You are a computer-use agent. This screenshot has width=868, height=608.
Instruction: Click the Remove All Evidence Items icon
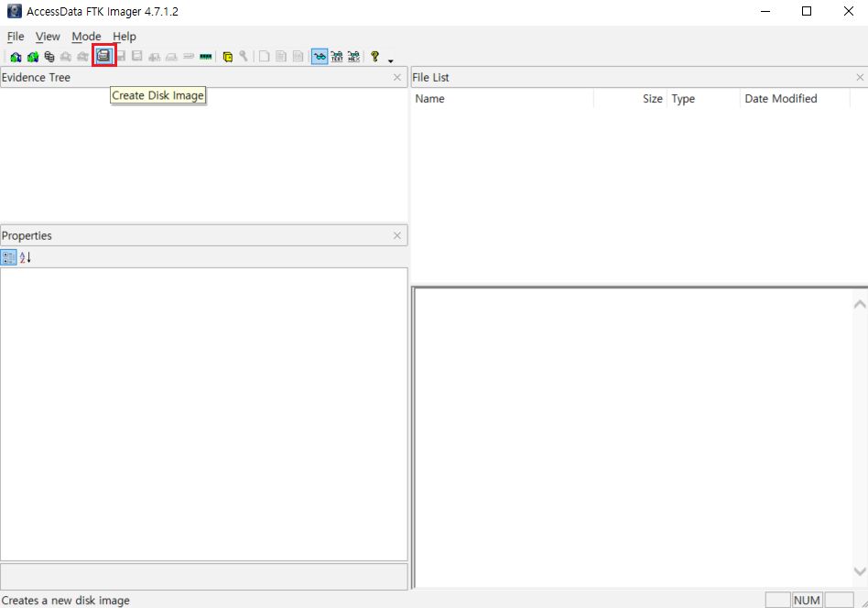pyautogui.click(x=83, y=57)
